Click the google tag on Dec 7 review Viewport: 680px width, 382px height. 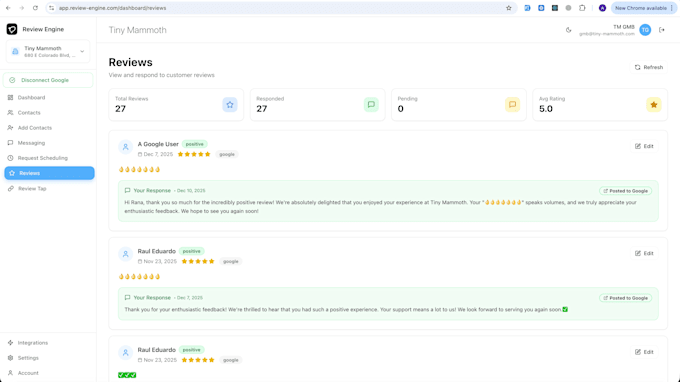pos(227,154)
